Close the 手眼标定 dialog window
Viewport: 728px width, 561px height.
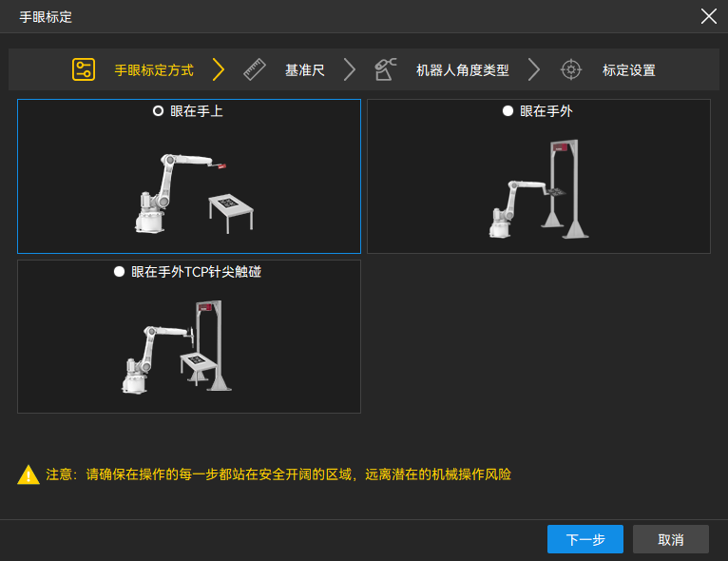point(708,16)
